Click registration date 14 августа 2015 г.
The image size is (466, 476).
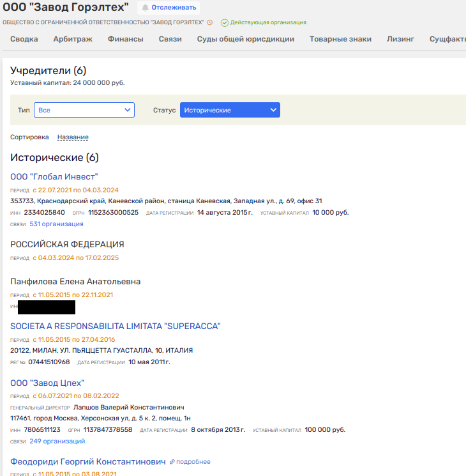[x=225, y=213]
